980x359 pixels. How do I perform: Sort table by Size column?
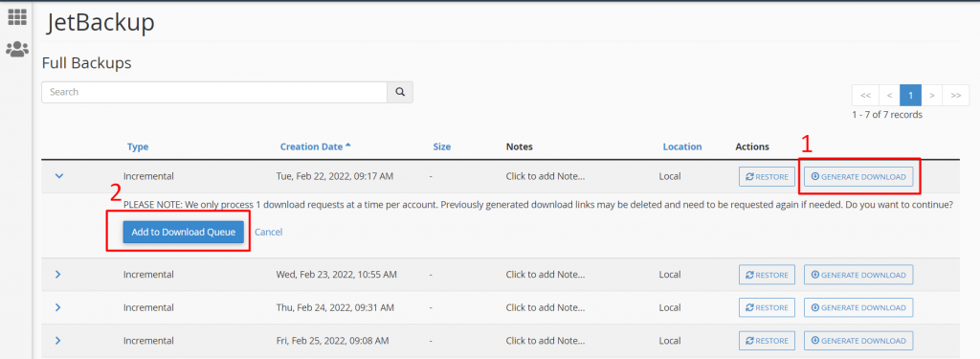[x=442, y=147]
